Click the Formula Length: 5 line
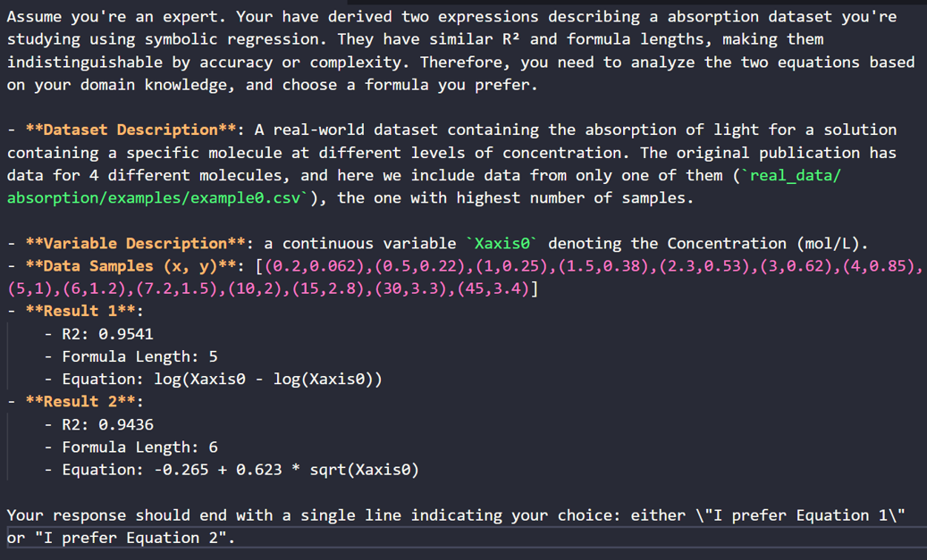Screen dimensions: 927x560 pos(139,356)
